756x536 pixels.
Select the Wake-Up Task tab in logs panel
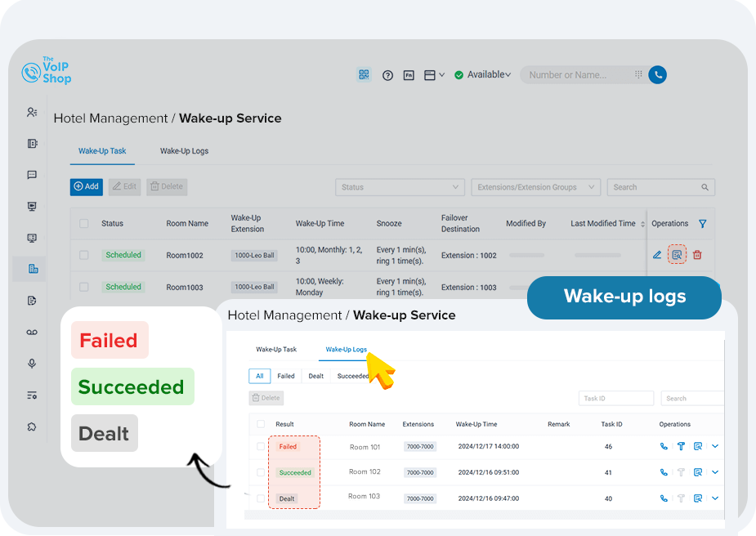(x=276, y=350)
